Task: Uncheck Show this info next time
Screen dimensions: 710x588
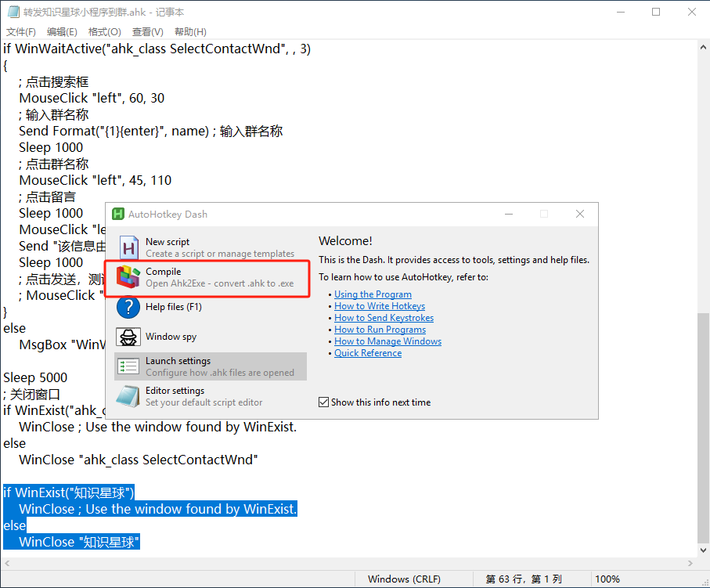Action: coord(323,402)
